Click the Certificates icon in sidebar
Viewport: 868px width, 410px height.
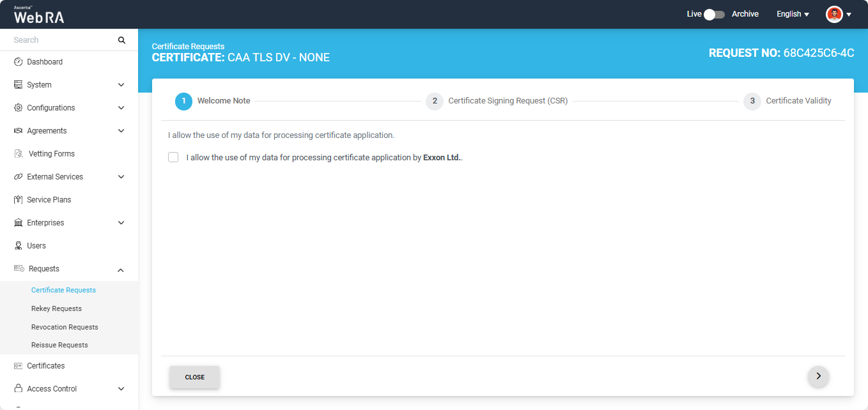18,366
